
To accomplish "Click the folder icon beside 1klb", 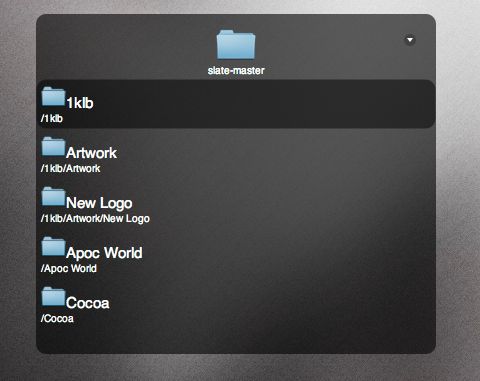I will pos(53,96).
